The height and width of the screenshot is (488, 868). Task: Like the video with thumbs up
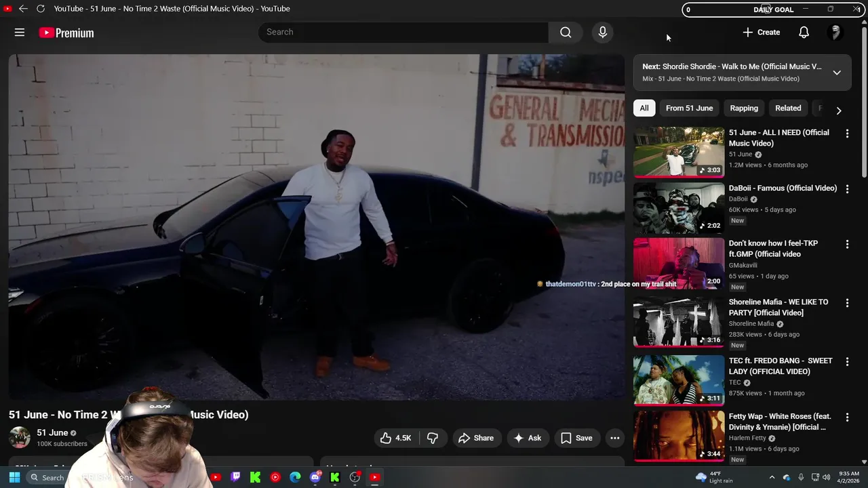pos(396,438)
